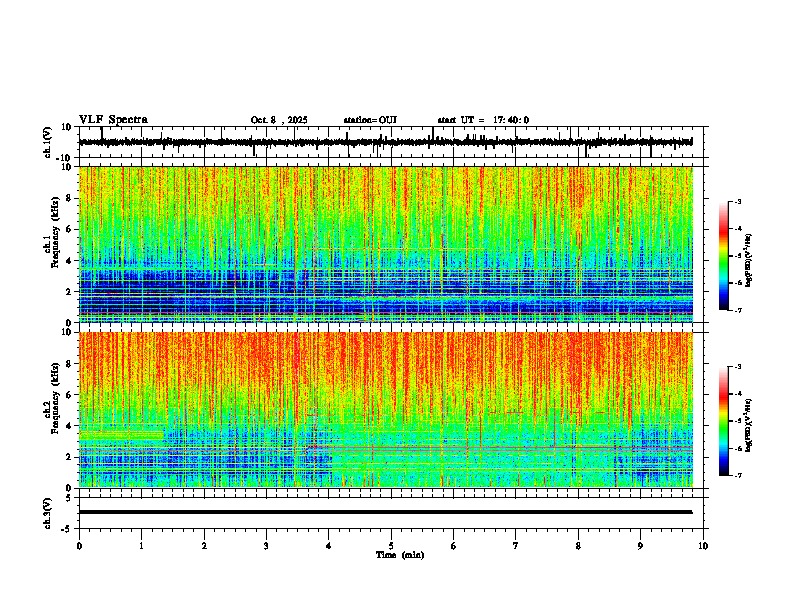Click the 'Time (min)' axis label
The height and width of the screenshot is (612, 792).
pos(400,555)
